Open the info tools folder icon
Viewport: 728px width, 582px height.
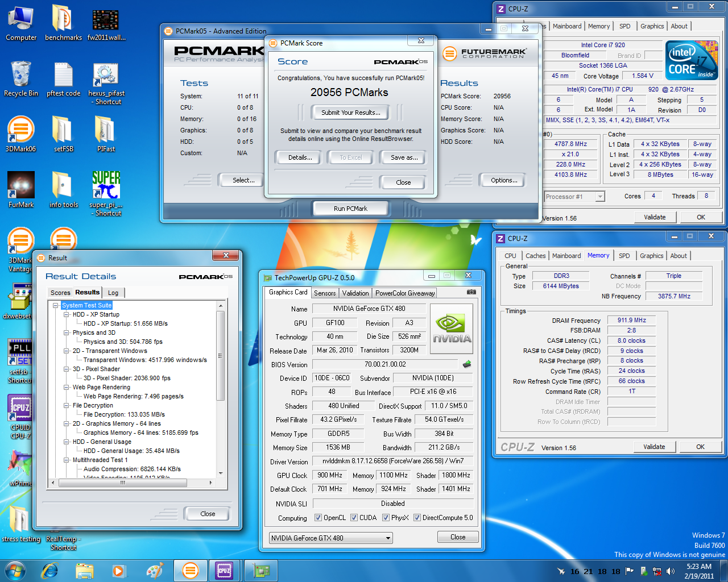(63, 190)
